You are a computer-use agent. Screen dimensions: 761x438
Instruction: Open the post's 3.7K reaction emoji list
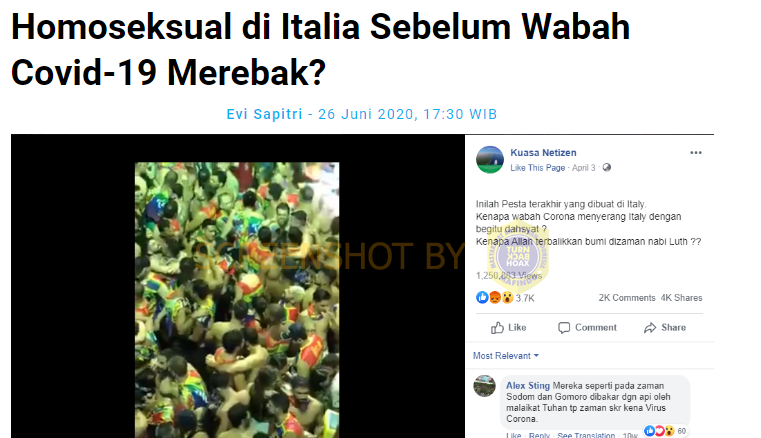[x=505, y=298]
